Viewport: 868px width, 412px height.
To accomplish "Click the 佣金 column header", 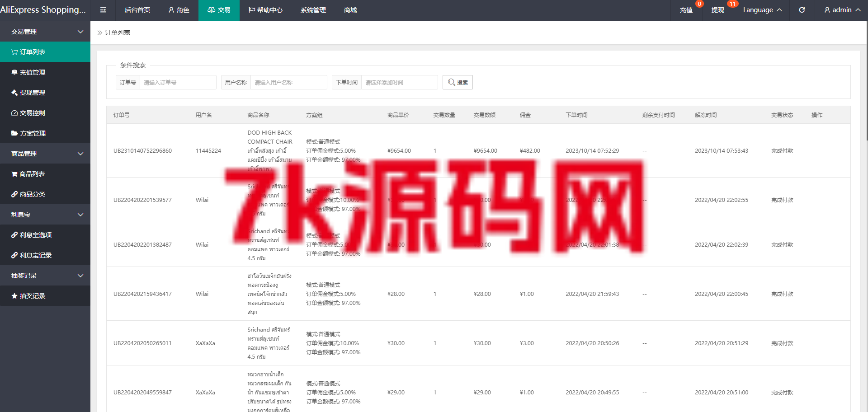I will tap(525, 115).
